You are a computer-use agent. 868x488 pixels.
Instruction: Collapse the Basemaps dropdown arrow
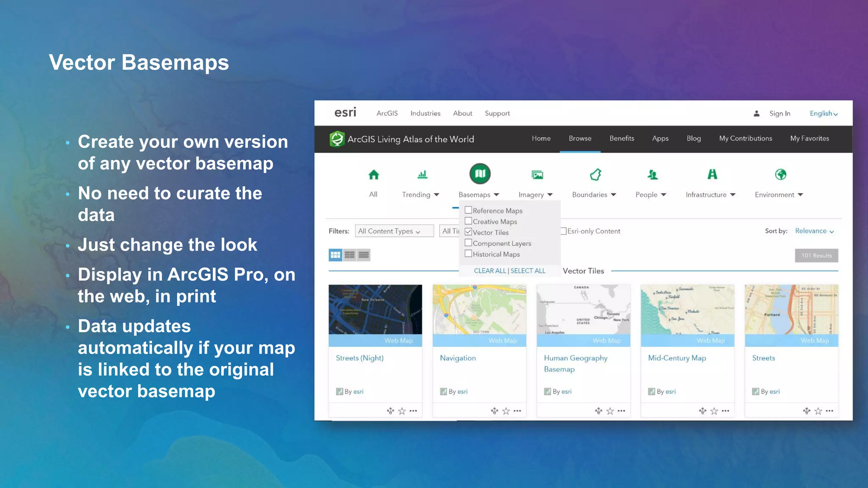coord(496,195)
